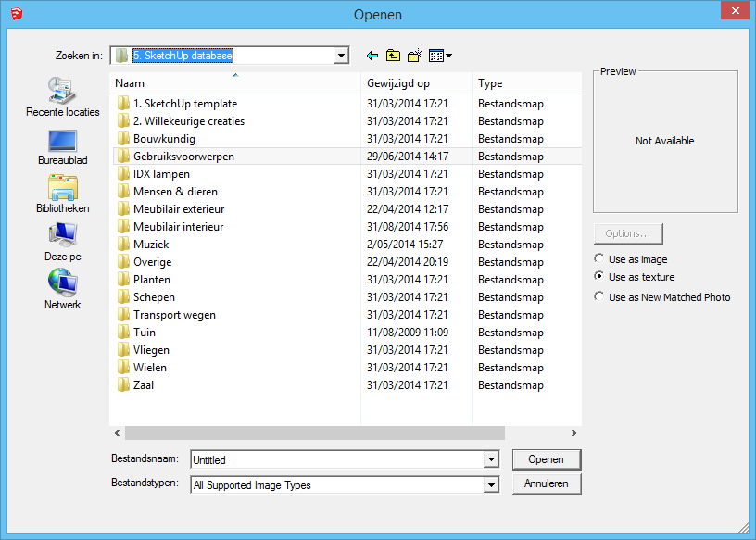756x540 pixels.
Task: Click the scroll right arrow of file list
Action: tap(573, 433)
